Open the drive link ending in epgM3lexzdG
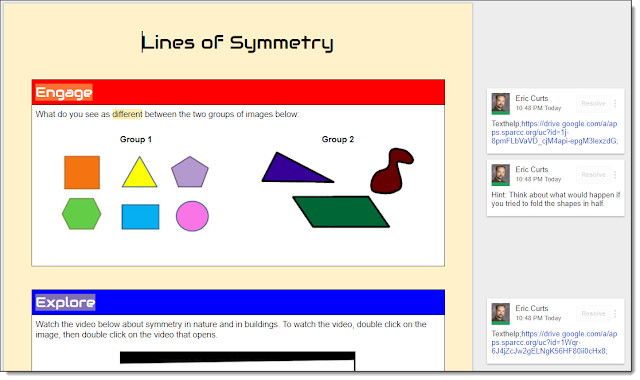640x380 pixels. [x=555, y=132]
